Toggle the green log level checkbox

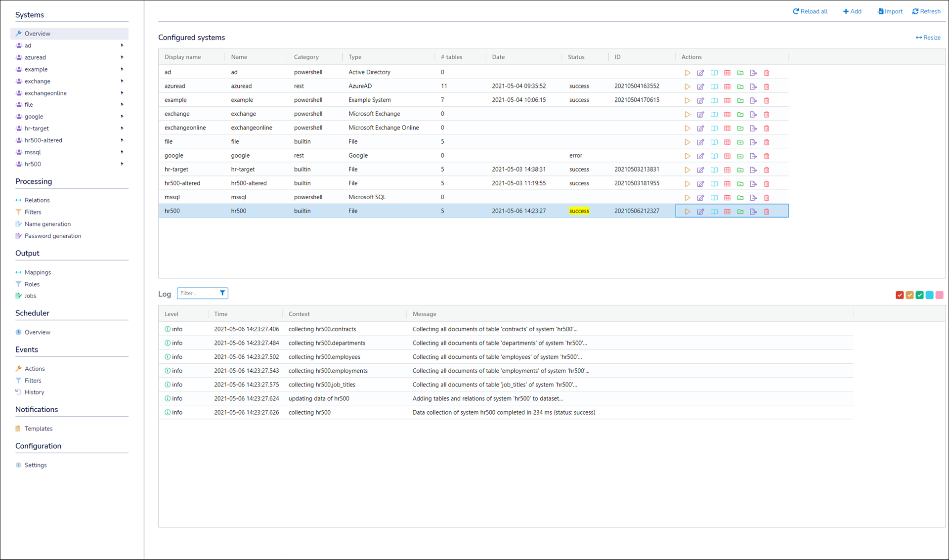click(919, 295)
